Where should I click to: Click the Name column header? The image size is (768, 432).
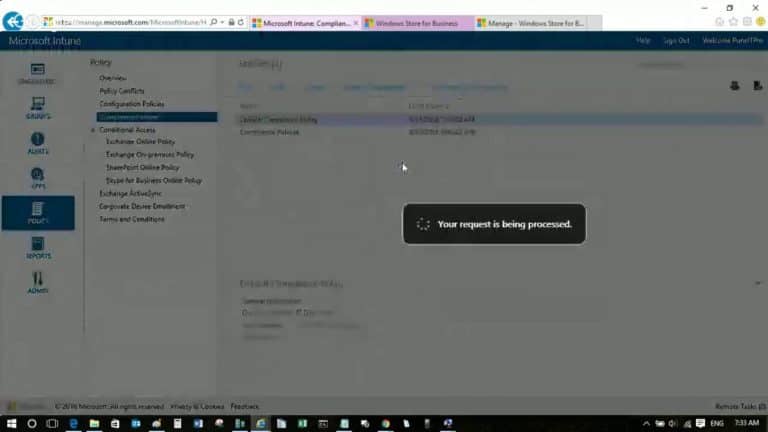click(248, 106)
